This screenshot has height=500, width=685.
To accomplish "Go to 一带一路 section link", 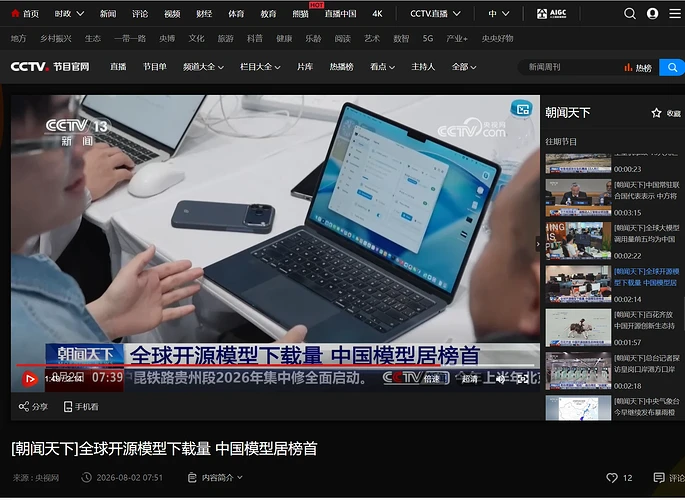I will [x=130, y=38].
